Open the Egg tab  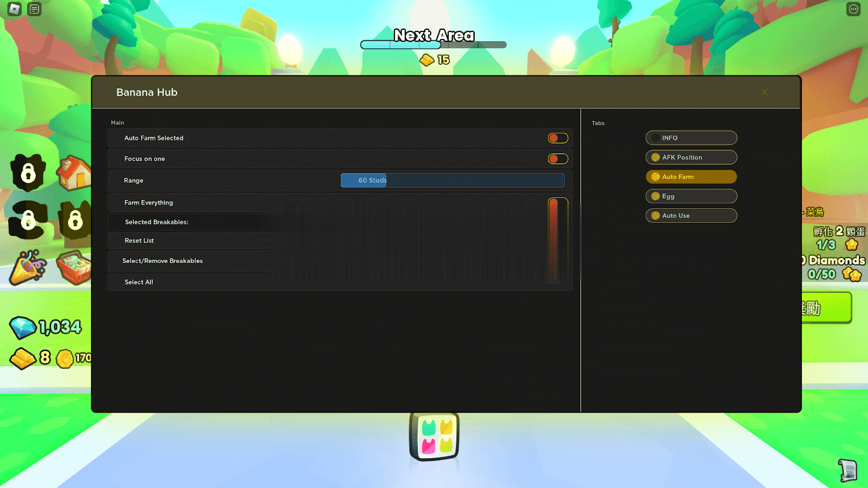click(x=691, y=196)
